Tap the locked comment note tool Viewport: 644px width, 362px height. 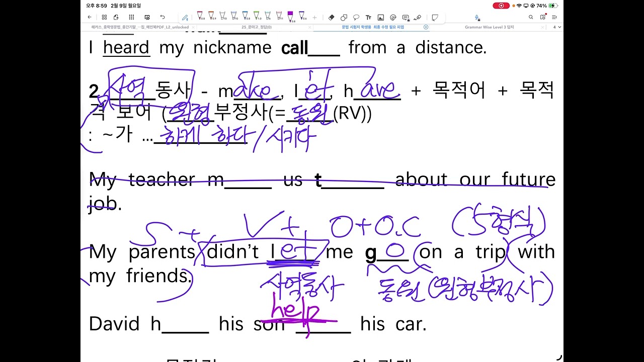tap(406, 18)
